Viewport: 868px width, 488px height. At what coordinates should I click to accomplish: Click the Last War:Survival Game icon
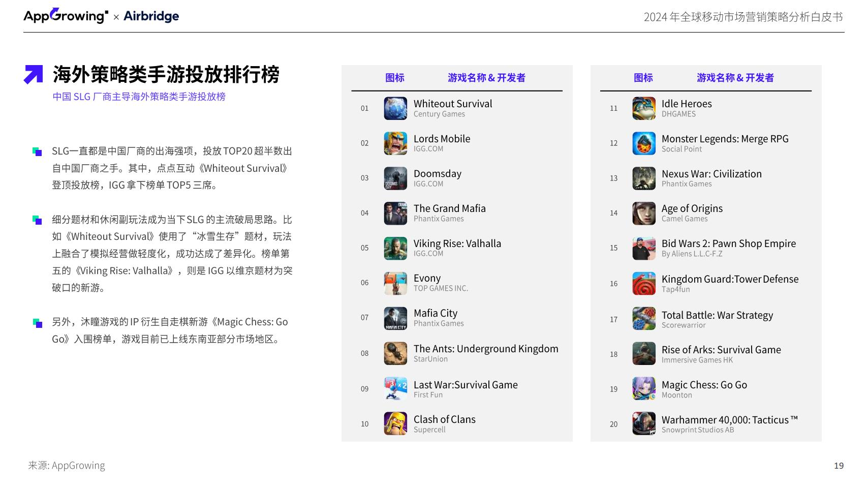395,389
